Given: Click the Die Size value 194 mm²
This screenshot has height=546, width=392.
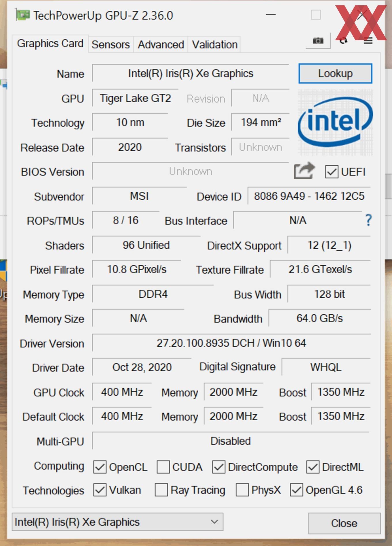Looking at the screenshot, I should tap(261, 122).
